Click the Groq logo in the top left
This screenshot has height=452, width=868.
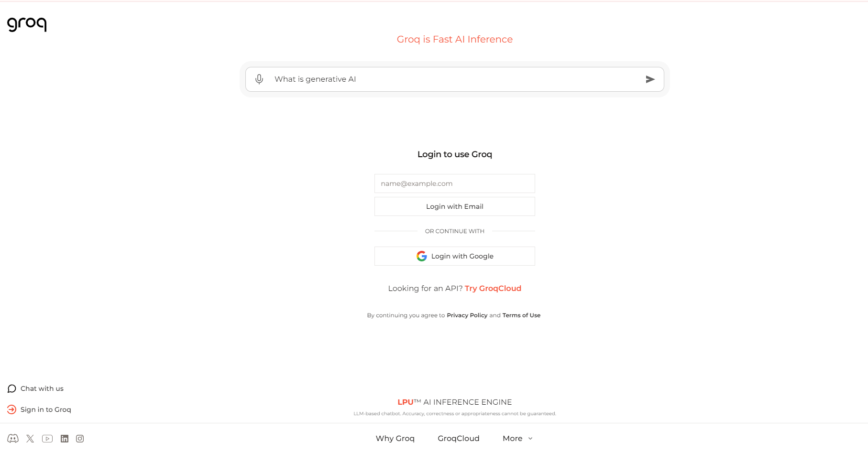[x=27, y=24]
